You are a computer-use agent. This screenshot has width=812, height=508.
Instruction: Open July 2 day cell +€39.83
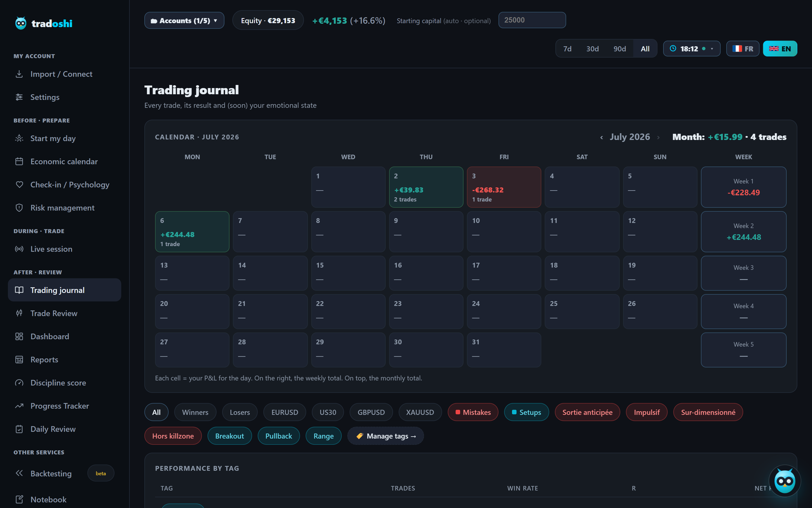click(x=426, y=187)
